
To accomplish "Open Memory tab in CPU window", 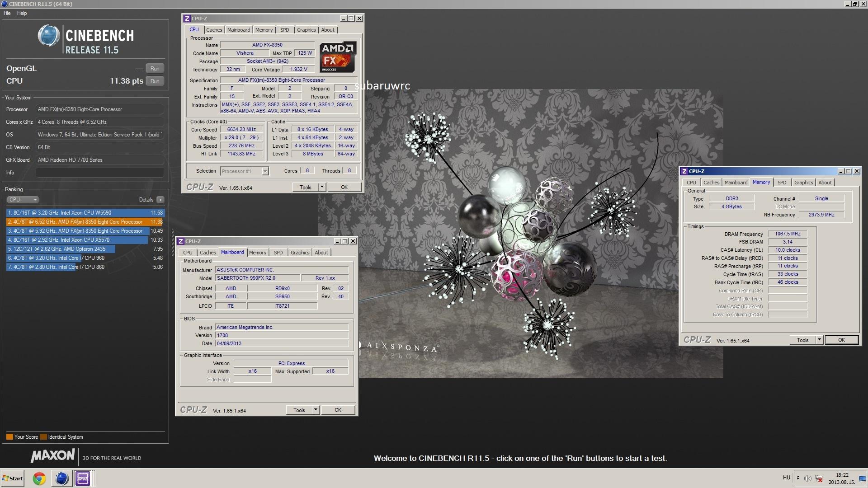I will 264,30.
